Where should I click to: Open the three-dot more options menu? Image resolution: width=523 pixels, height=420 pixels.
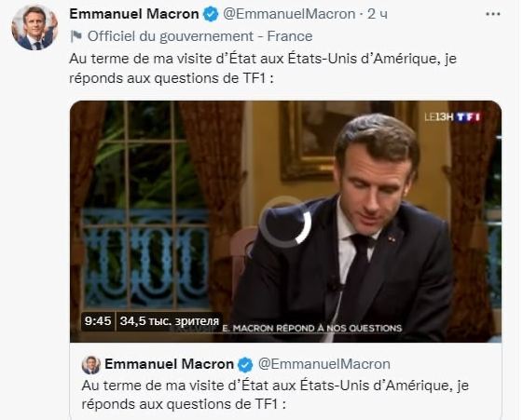tap(493, 14)
